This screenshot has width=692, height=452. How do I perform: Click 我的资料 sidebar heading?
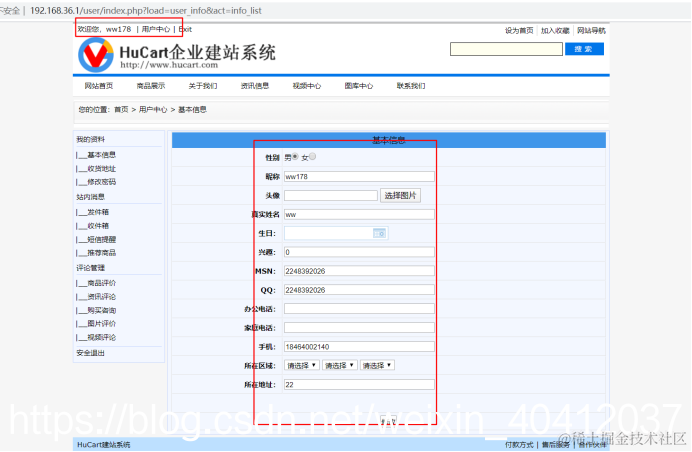click(90, 139)
